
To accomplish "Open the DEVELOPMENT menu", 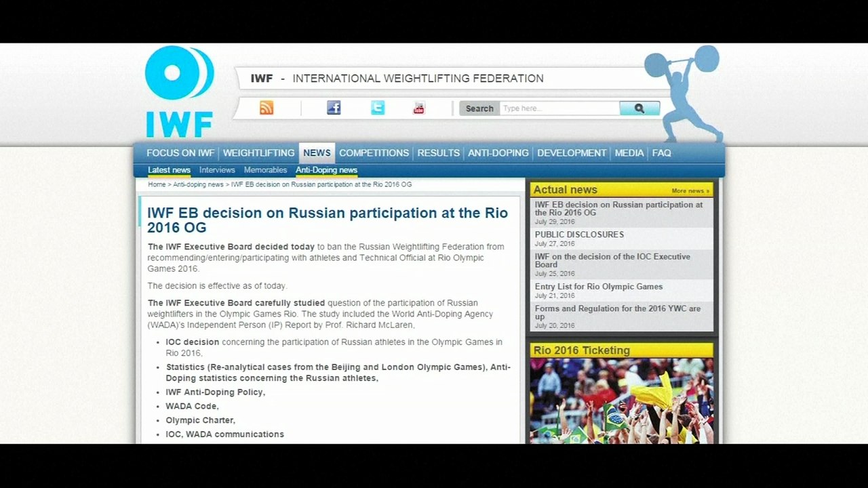I will 572,153.
